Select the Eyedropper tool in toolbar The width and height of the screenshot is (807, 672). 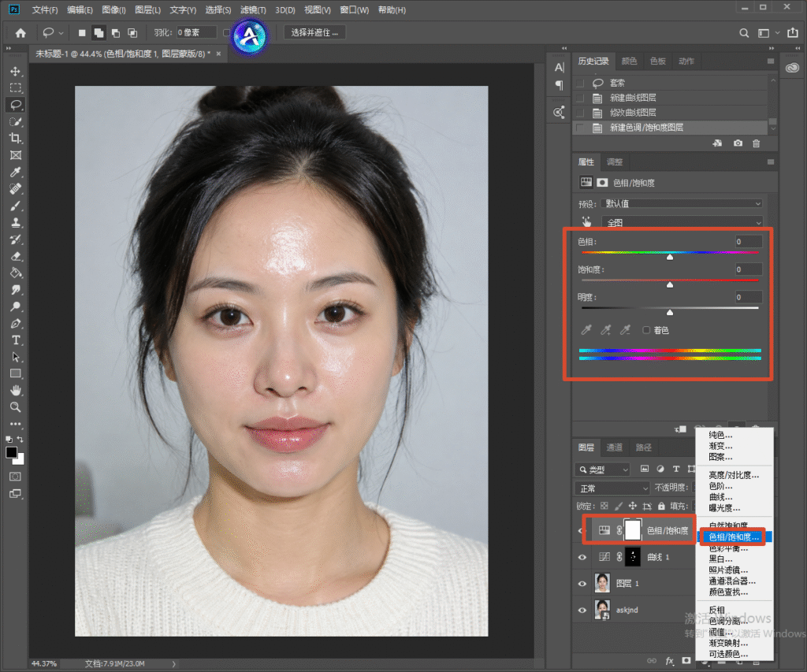pos(16,172)
